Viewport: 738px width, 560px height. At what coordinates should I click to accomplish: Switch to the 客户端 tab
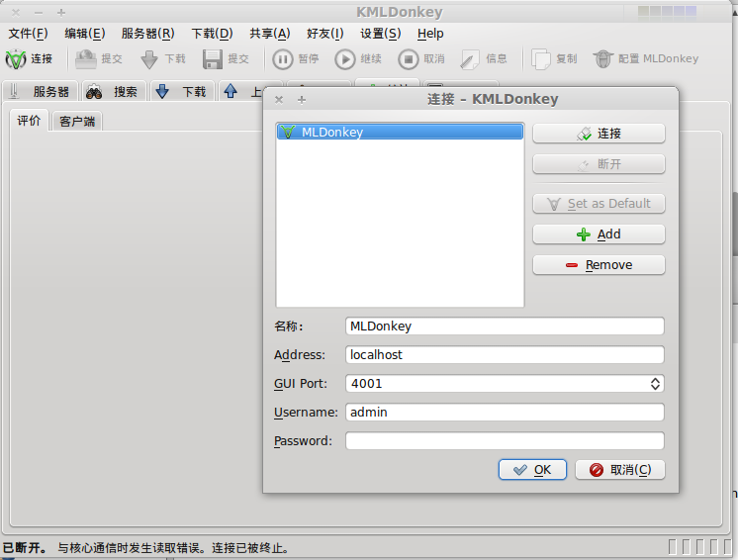click(77, 122)
